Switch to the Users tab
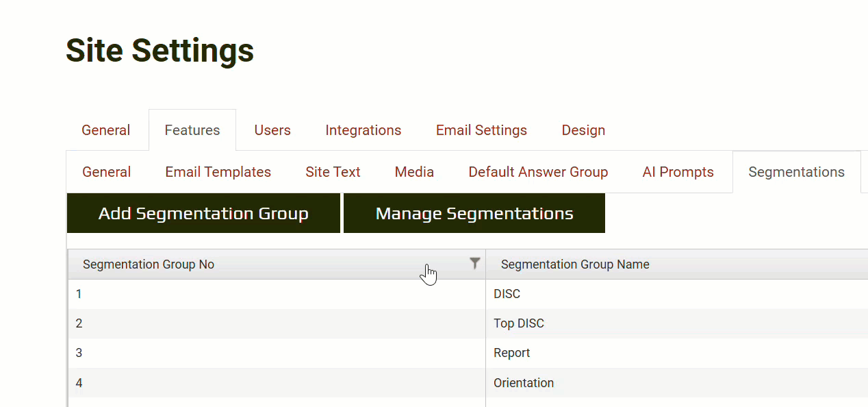868x407 pixels. (272, 130)
